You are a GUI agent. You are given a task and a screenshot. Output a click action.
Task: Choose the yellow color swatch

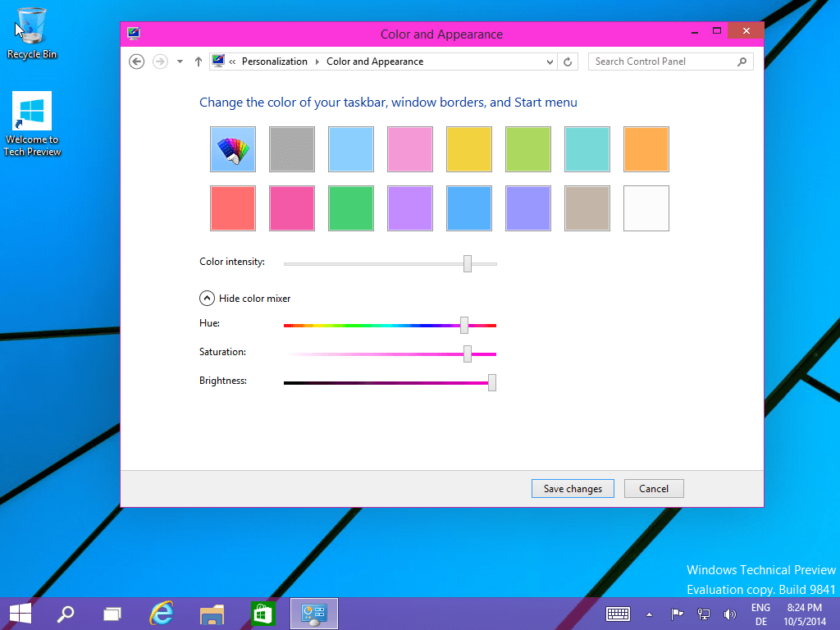pyautogui.click(x=469, y=149)
